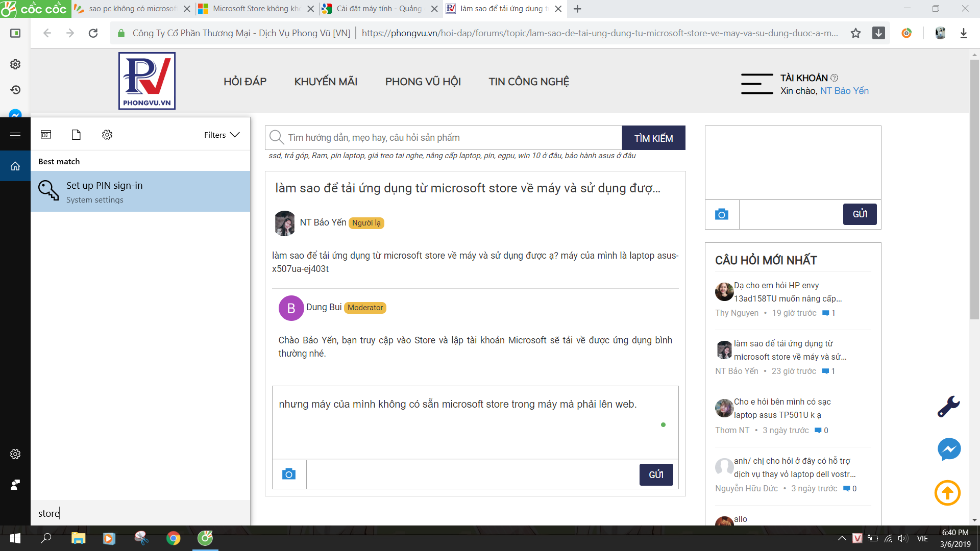
Task: Show hidden system tray icons
Action: coord(842,538)
